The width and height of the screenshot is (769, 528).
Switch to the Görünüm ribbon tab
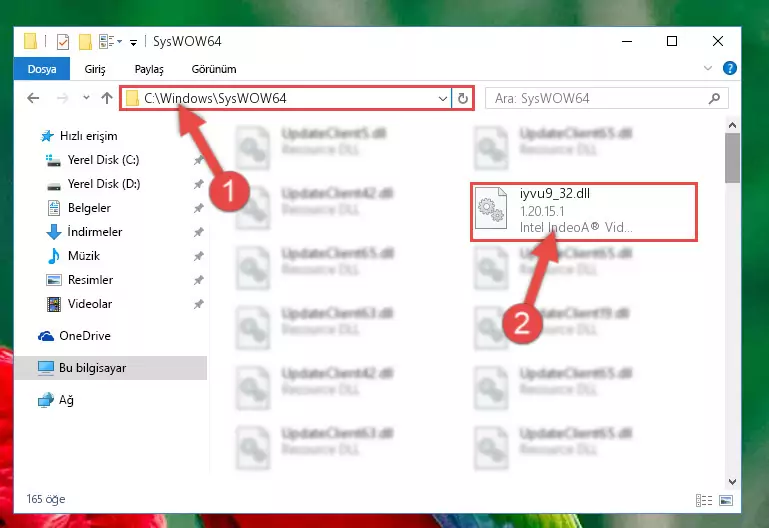[x=214, y=69]
